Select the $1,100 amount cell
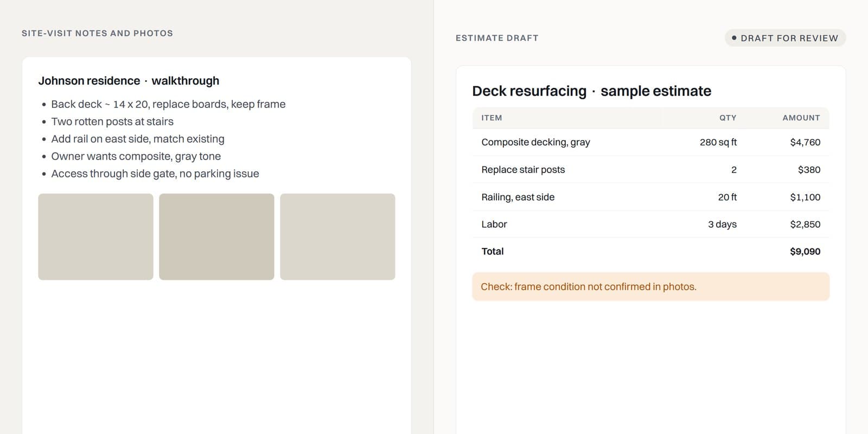 (x=805, y=197)
